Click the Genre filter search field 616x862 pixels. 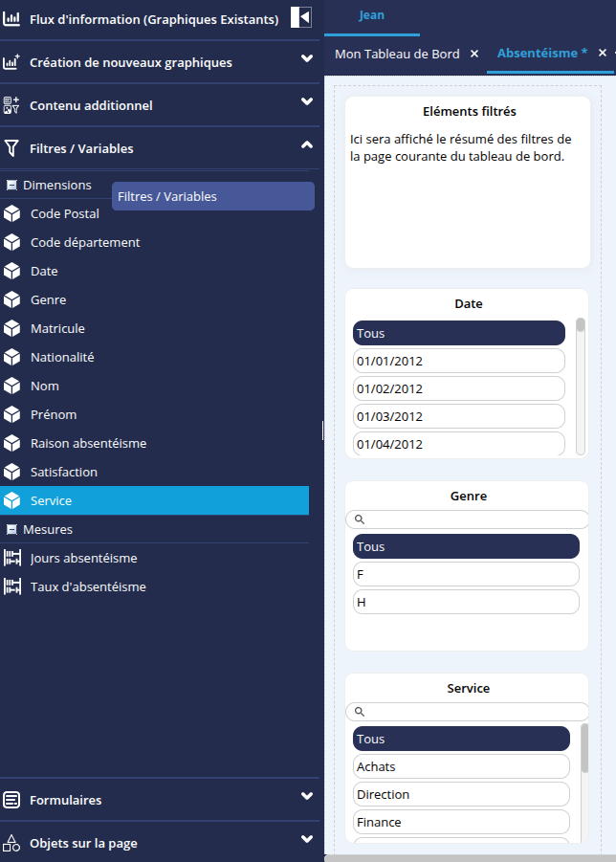473,519
